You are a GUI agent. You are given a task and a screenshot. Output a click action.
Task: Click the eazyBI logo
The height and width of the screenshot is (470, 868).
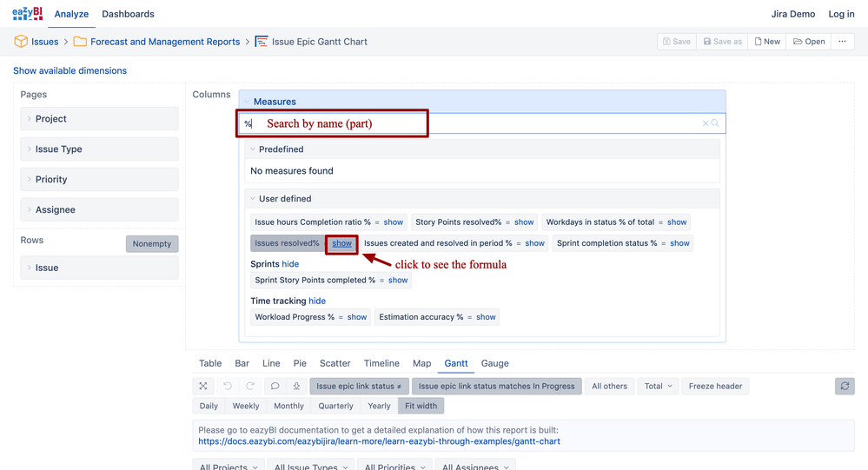[x=27, y=13]
